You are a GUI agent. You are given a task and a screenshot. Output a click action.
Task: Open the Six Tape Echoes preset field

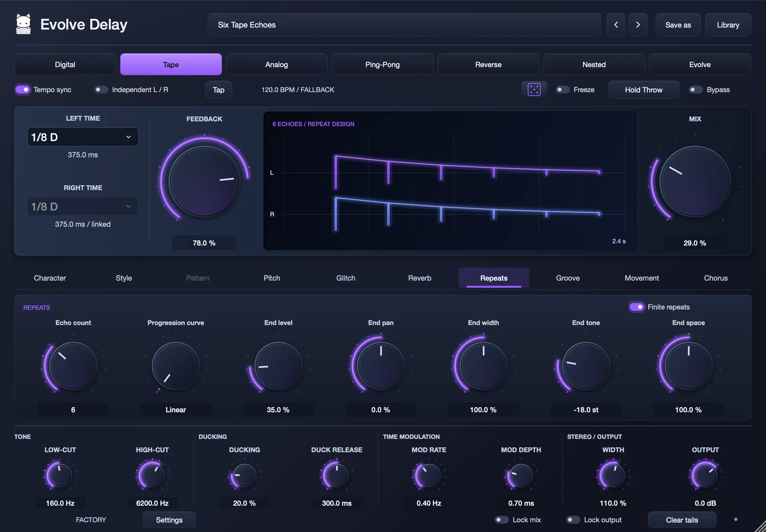click(x=404, y=25)
